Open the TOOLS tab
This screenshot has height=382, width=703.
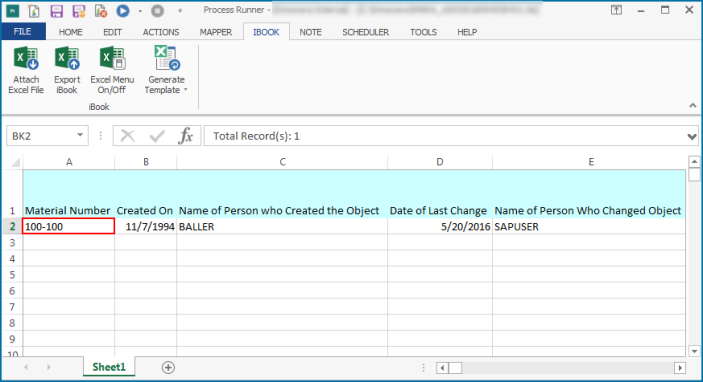click(x=423, y=32)
